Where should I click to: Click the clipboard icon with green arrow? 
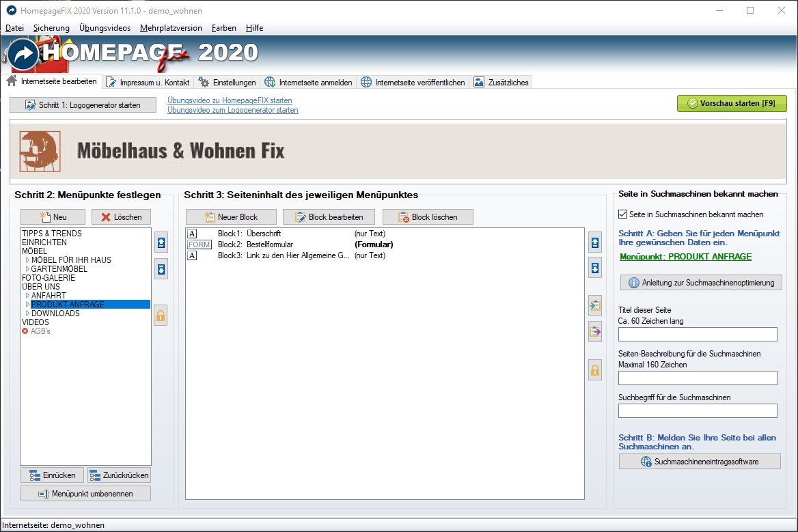[595, 305]
